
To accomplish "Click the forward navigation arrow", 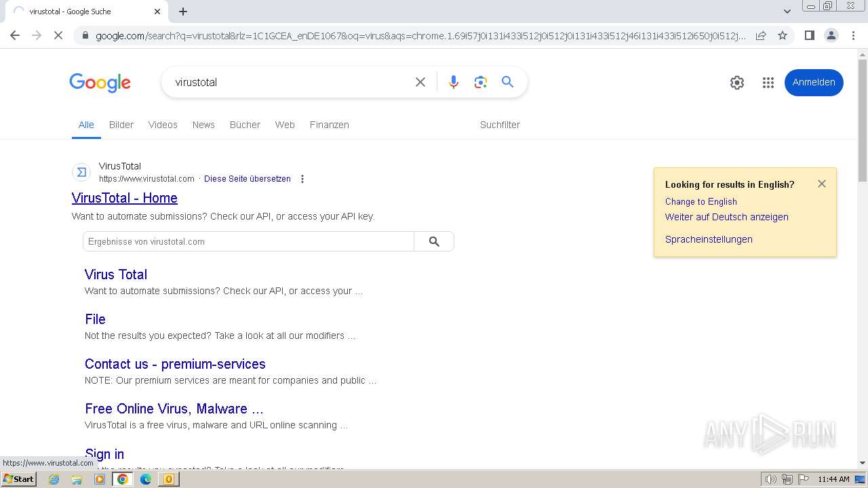I will pos(37,35).
